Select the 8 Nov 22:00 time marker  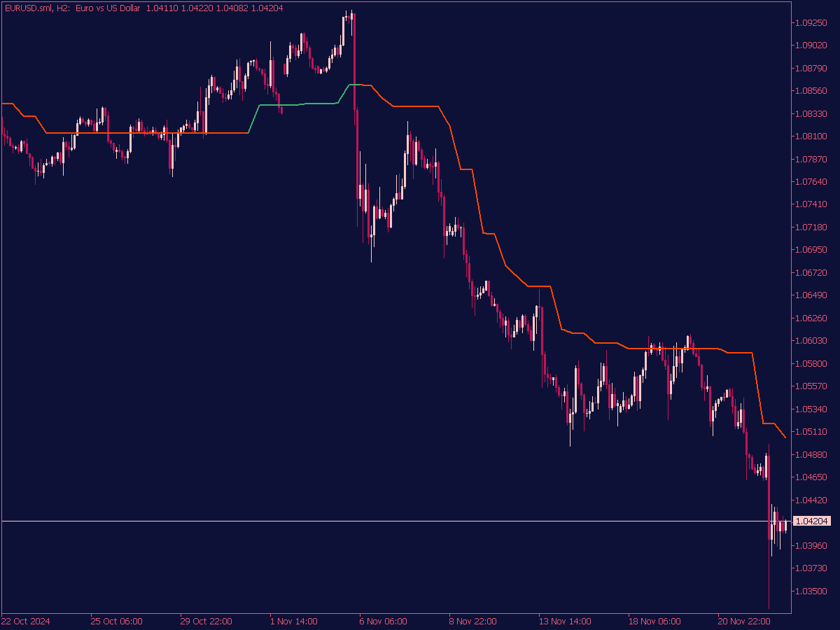coord(473,621)
